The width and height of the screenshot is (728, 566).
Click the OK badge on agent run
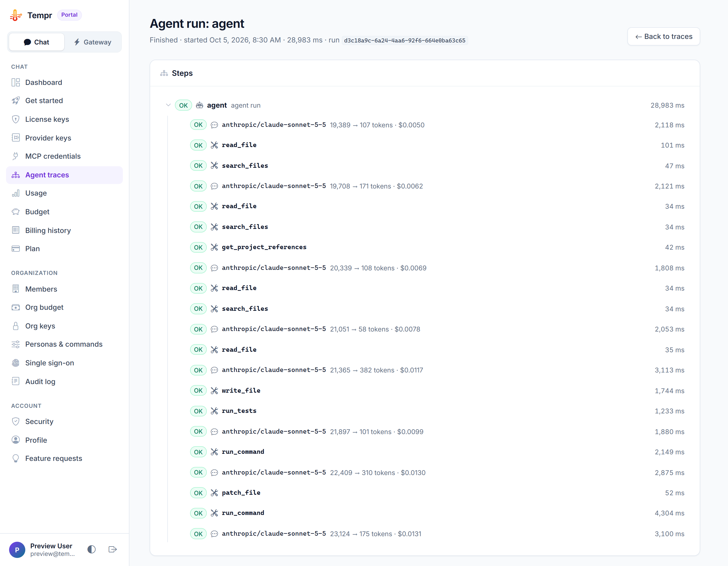tap(183, 105)
